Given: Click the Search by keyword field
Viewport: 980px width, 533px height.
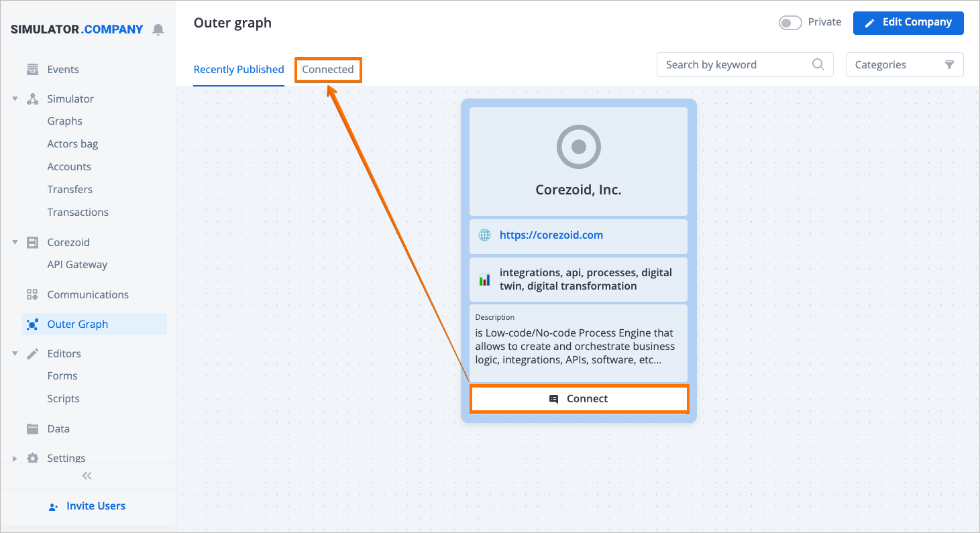Looking at the screenshot, I should [745, 64].
